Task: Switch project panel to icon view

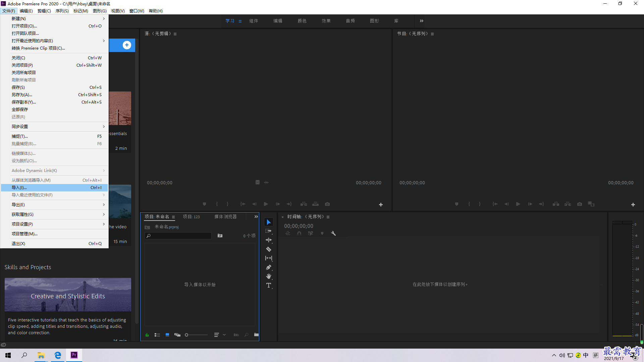Action: pyautogui.click(x=167, y=335)
